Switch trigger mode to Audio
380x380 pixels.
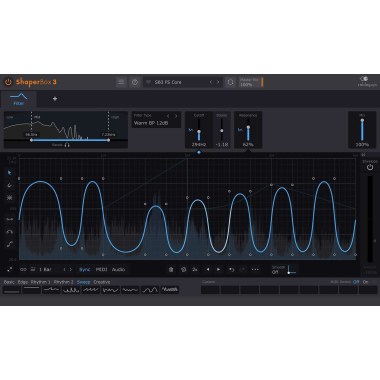click(118, 269)
